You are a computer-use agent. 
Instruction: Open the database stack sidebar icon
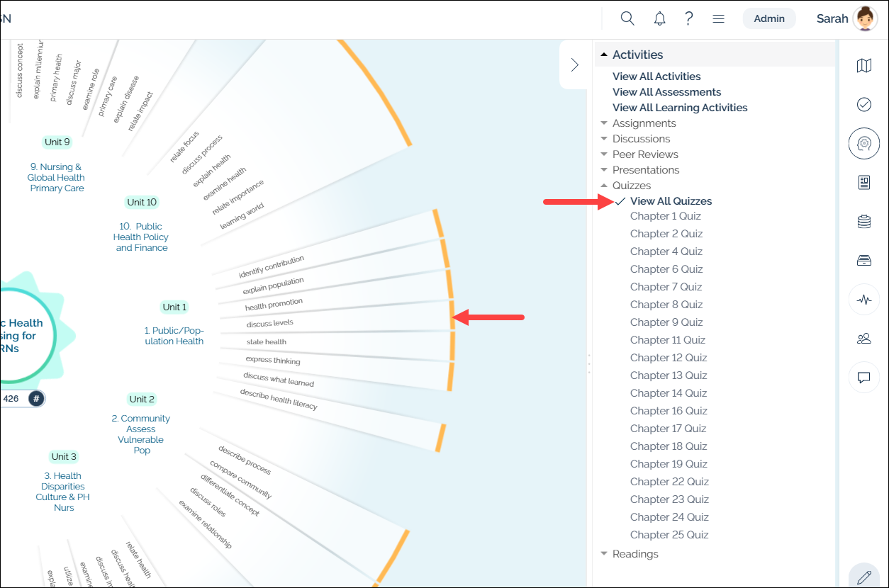click(863, 222)
